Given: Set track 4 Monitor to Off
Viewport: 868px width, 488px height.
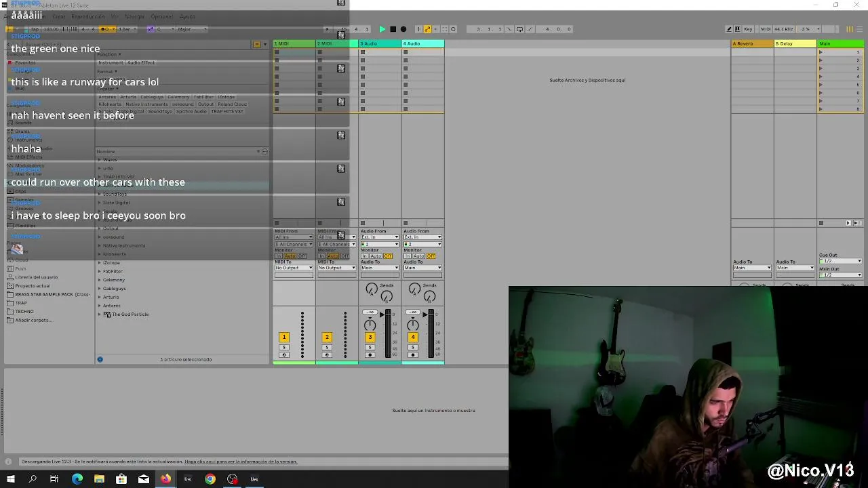Looking at the screenshot, I should tap(431, 256).
